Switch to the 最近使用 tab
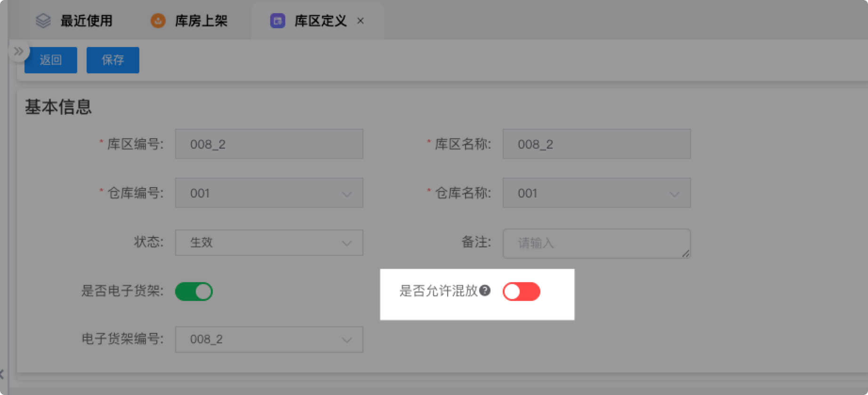868x395 pixels. pos(86,21)
